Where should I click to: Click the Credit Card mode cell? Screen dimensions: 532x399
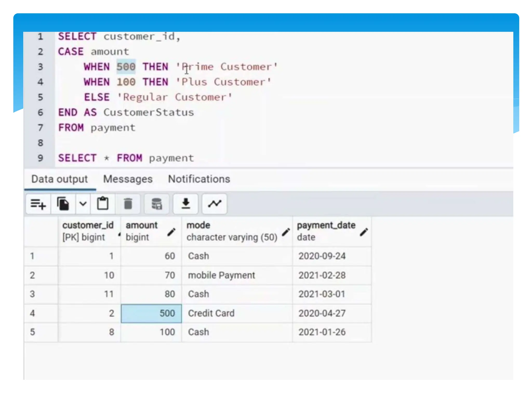point(211,313)
